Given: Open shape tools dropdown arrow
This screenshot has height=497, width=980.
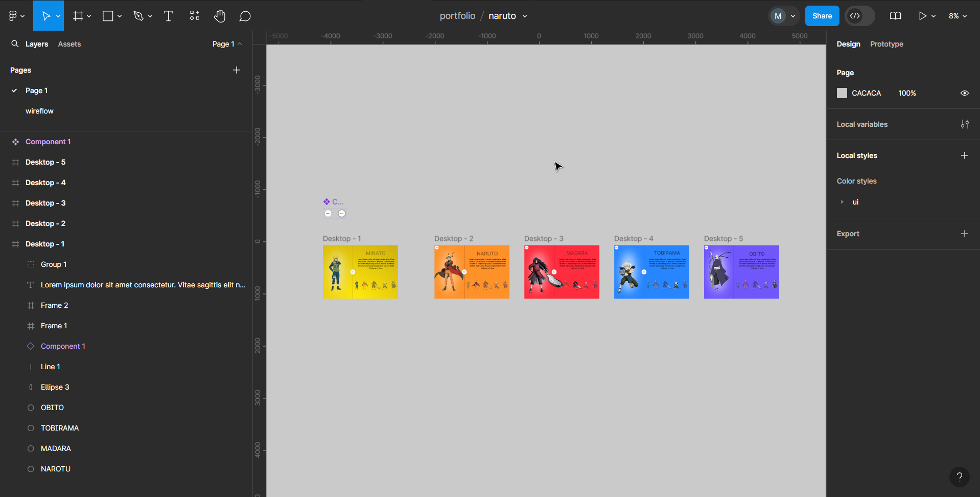Looking at the screenshot, I should click(120, 16).
